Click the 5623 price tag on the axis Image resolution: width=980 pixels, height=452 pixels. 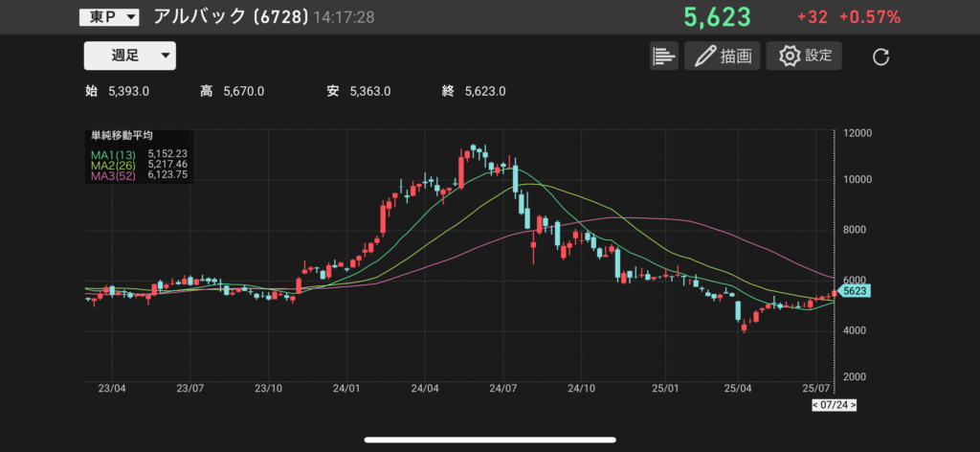pos(853,291)
